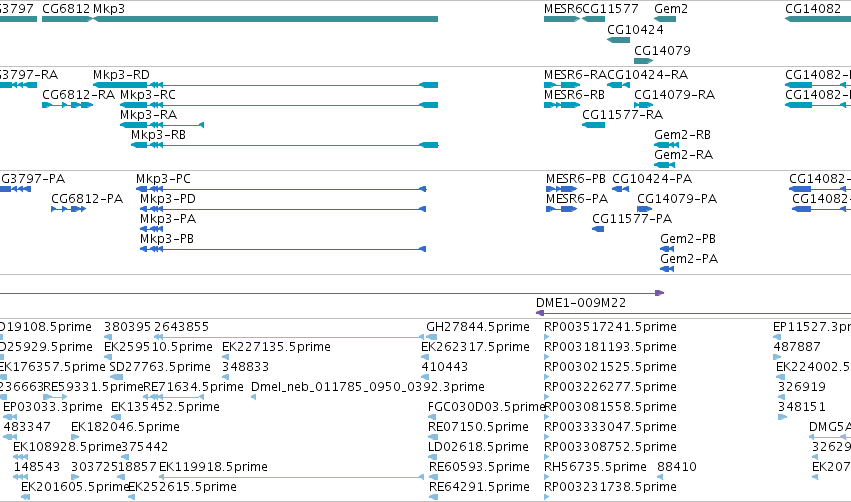Select the MESR6-RB transcript glyph

click(x=562, y=105)
